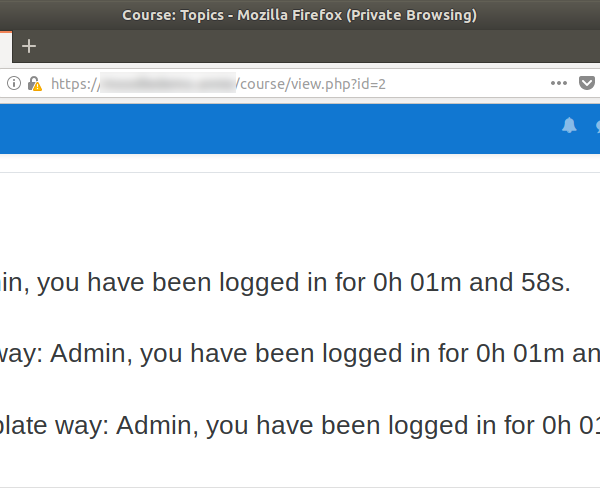Open the page actions three-dot menu
Image resolution: width=600 pixels, height=499 pixels.
559,83
